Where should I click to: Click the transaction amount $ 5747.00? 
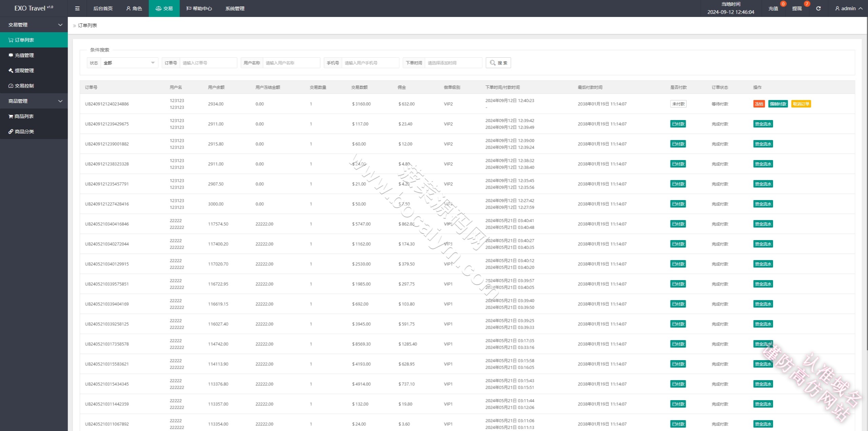361,224
